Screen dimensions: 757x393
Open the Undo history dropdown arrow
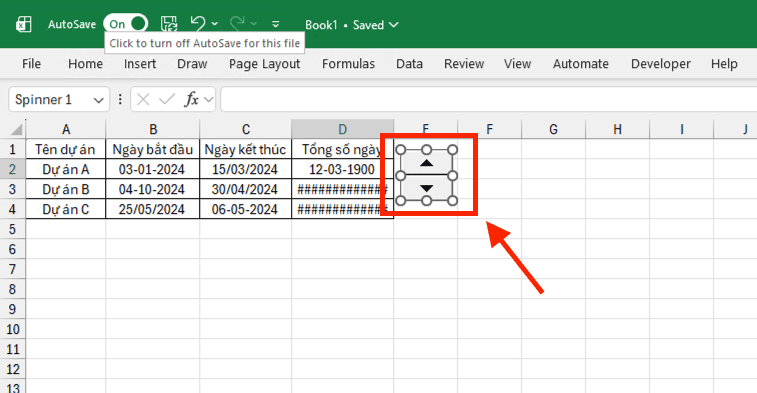(215, 24)
